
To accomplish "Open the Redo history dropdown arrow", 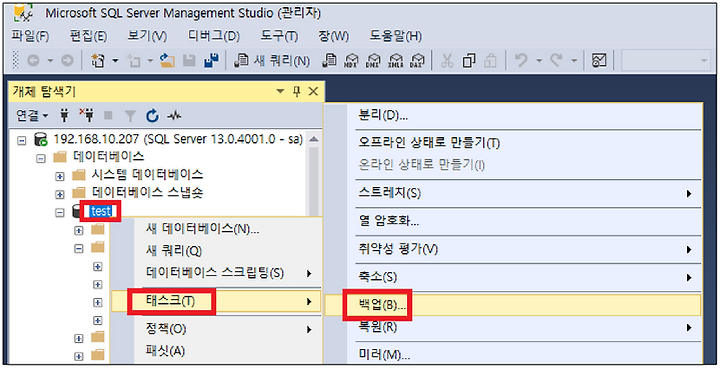I will point(574,61).
